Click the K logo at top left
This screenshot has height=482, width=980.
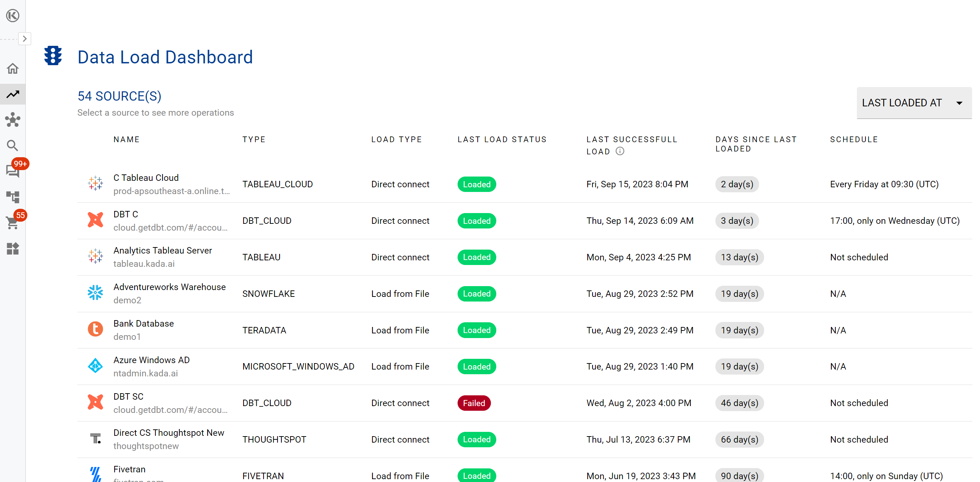pyautogui.click(x=13, y=16)
